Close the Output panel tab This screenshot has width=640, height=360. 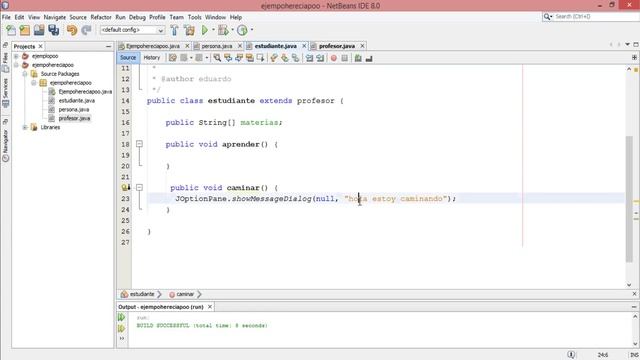click(x=210, y=307)
